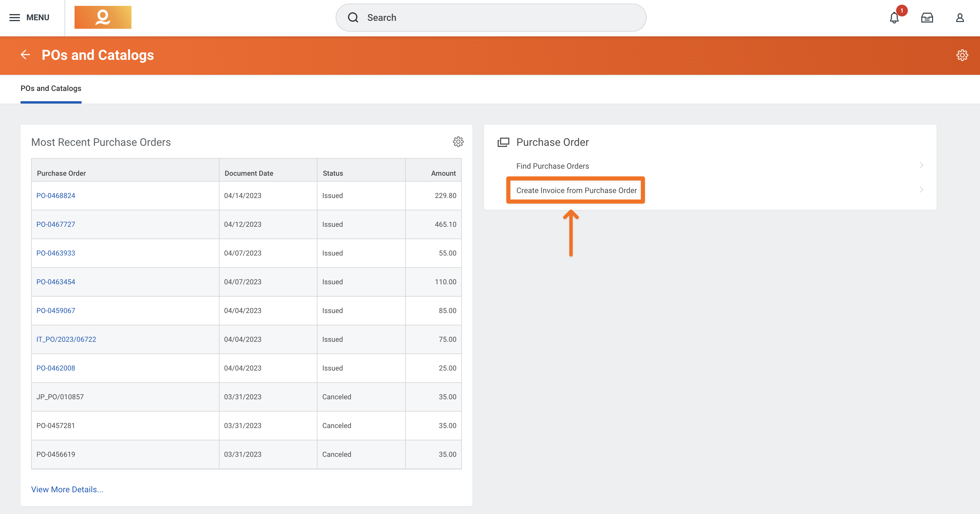Click the Purchase Order panel icon
This screenshot has width=980, height=514.
tap(503, 142)
